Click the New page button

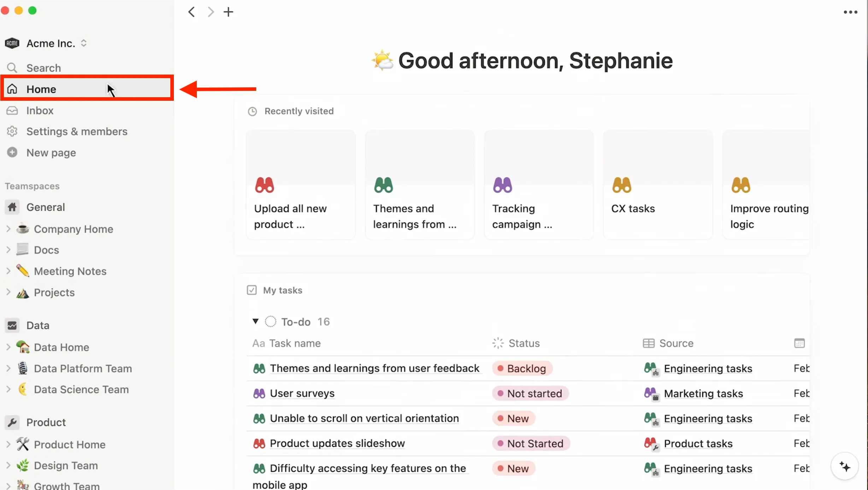(51, 153)
